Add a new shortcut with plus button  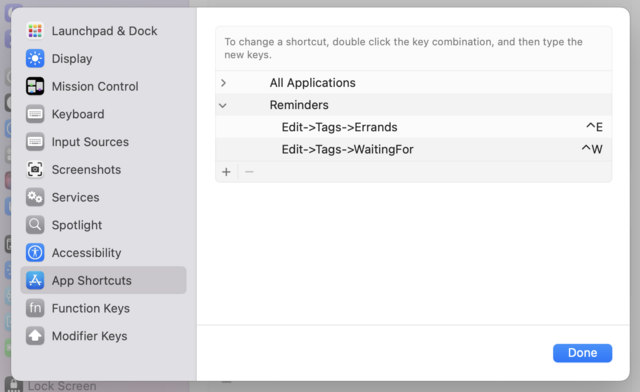tap(226, 172)
